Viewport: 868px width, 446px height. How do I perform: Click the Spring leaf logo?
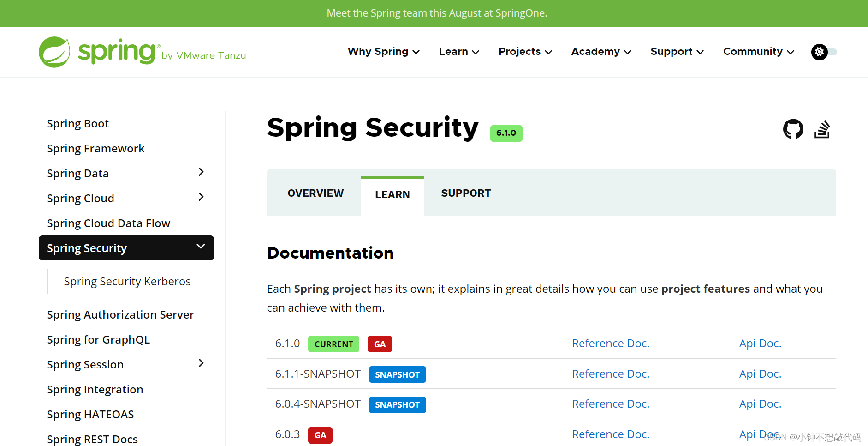coord(54,52)
